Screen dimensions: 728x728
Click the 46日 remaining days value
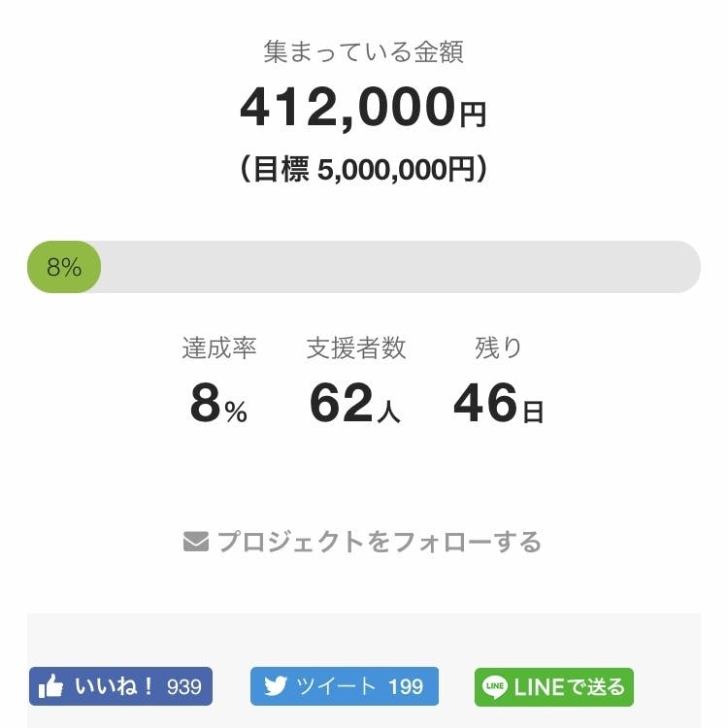coord(498,405)
